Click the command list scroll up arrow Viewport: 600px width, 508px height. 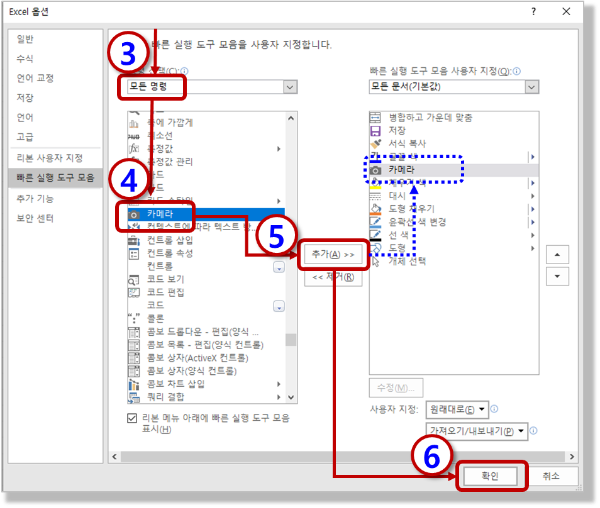(x=291, y=118)
